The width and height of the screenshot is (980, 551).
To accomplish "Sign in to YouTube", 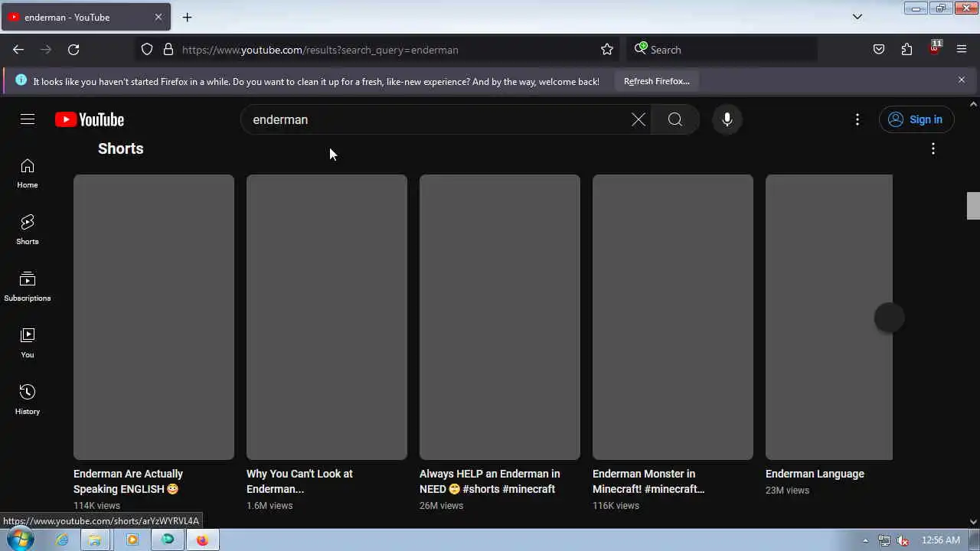I will pyautogui.click(x=916, y=119).
